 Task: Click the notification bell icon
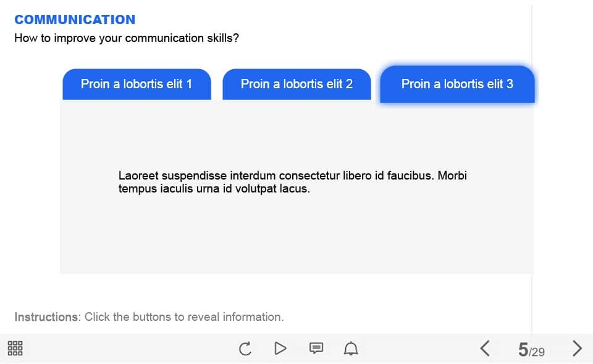coord(351,349)
